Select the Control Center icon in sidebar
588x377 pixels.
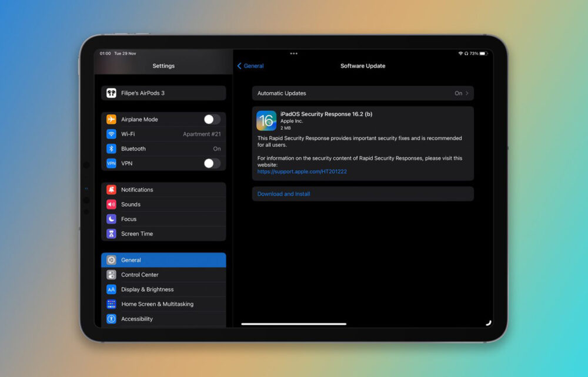click(x=111, y=274)
